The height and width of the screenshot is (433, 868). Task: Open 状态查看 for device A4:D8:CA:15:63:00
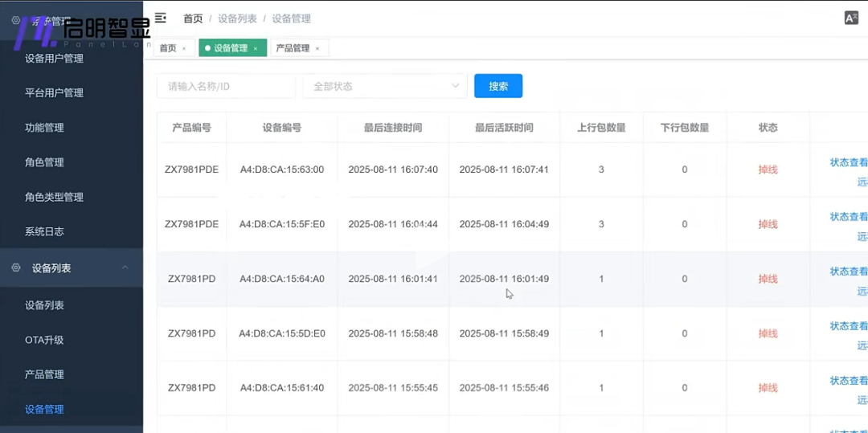pyautogui.click(x=849, y=162)
